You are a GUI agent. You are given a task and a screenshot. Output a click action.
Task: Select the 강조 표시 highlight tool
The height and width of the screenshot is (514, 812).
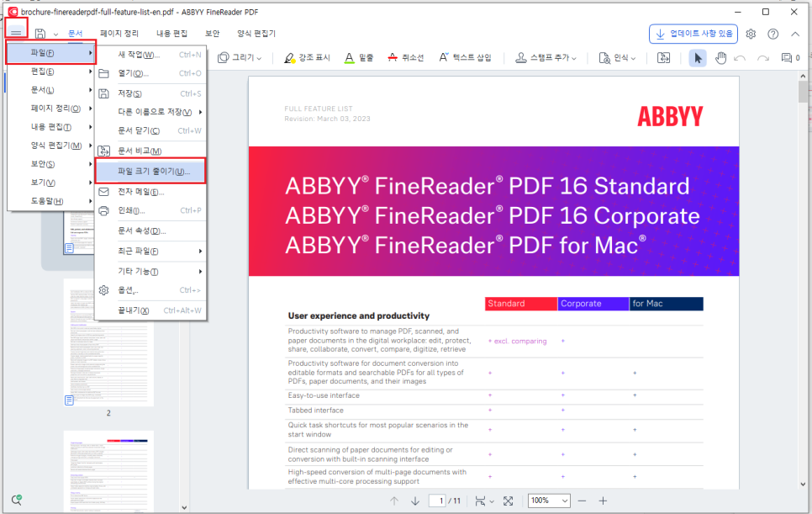pos(307,57)
